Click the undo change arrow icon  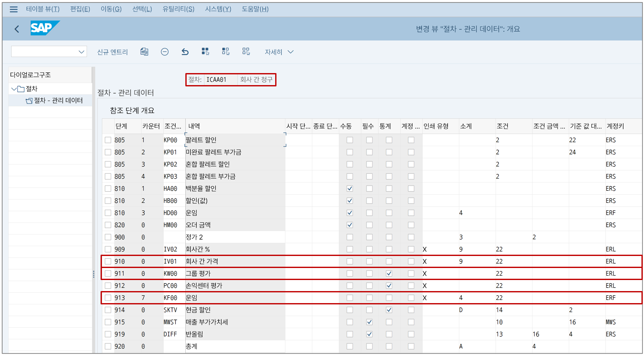point(185,52)
